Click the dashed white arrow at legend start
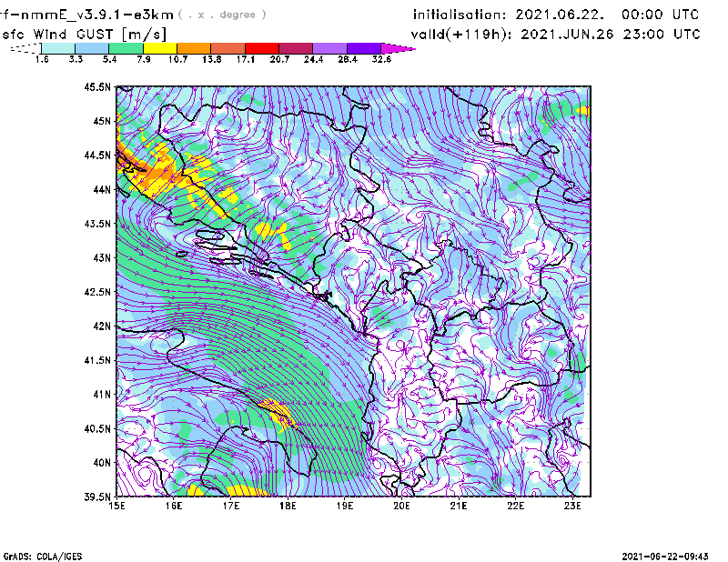The height and width of the screenshot is (562, 728). (25, 48)
